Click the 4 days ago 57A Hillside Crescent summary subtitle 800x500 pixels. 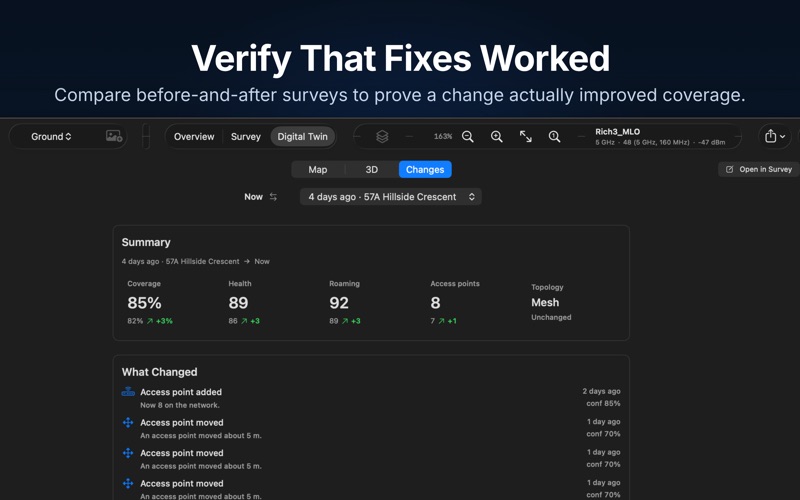195,261
